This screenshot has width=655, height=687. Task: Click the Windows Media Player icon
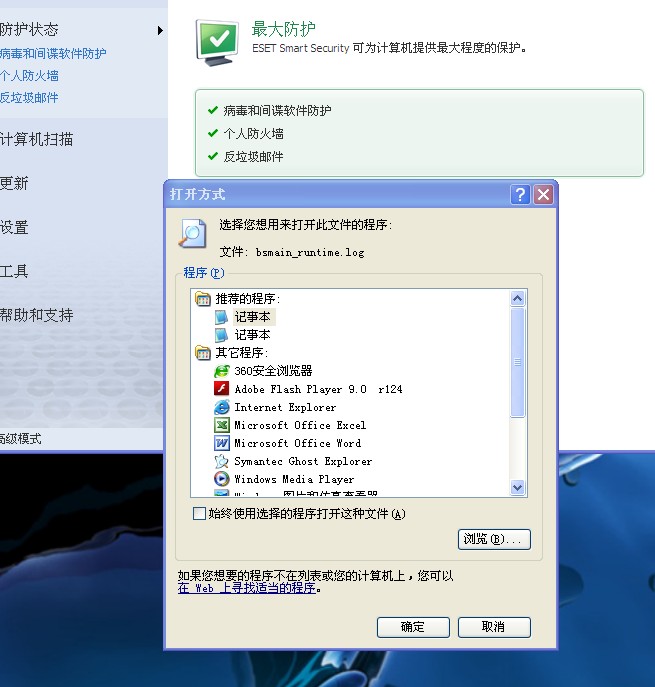tap(221, 479)
